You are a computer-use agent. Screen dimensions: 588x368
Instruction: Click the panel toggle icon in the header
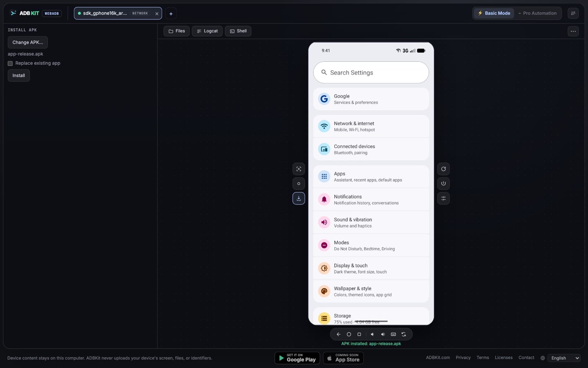573,13
